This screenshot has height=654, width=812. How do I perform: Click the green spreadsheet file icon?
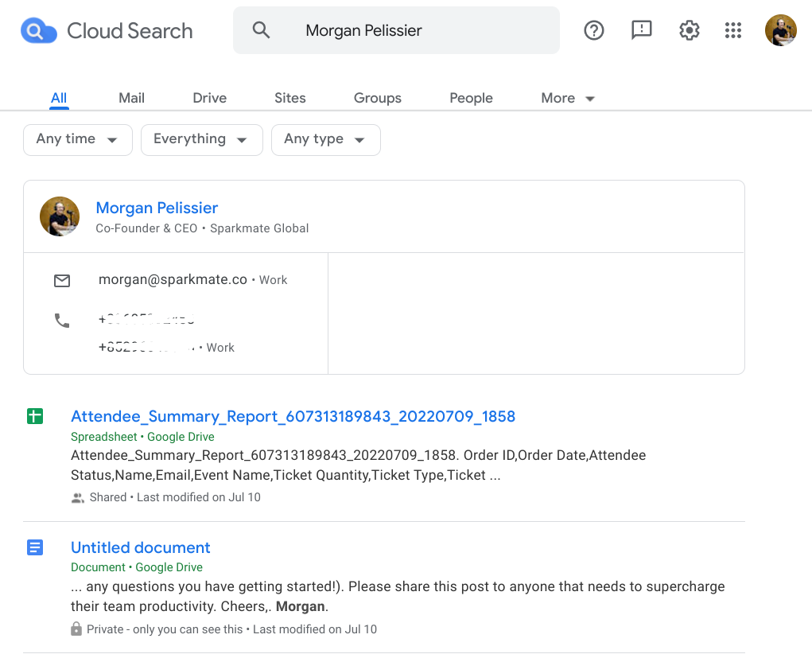click(x=35, y=416)
